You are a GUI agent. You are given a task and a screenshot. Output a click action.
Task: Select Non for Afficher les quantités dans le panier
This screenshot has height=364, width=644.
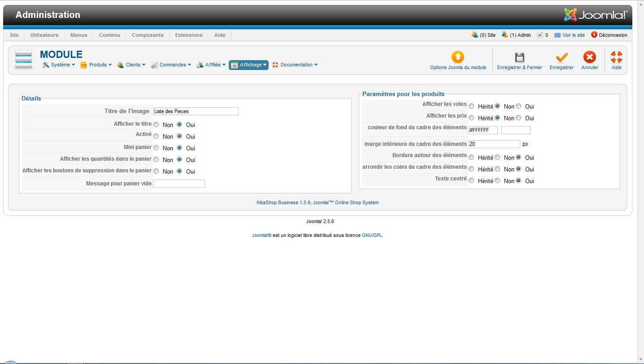tap(156, 159)
